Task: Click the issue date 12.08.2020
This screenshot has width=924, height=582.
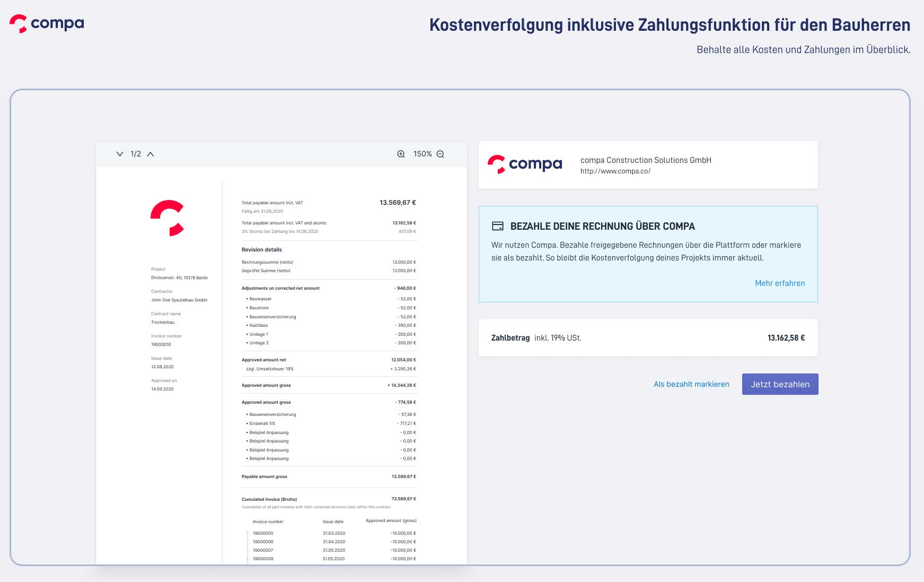Action: pyautogui.click(x=162, y=367)
